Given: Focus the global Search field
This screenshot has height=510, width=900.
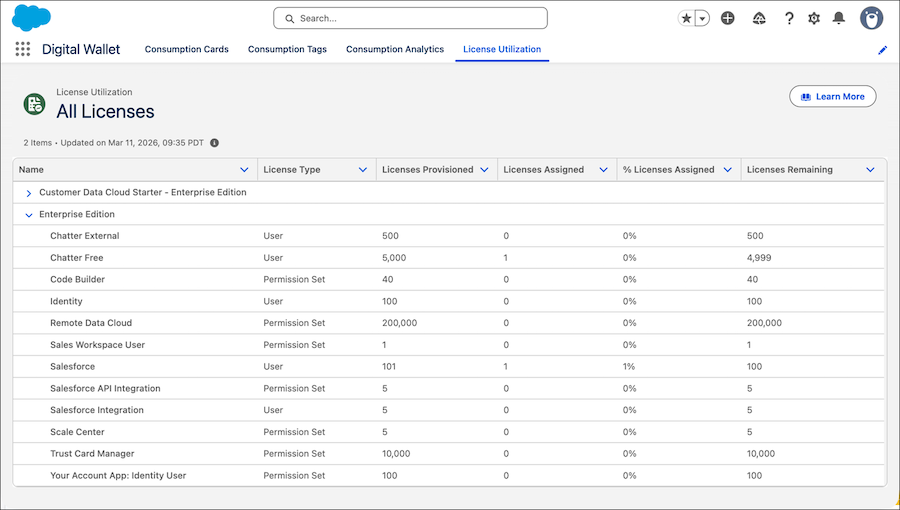Looking at the screenshot, I should click(410, 18).
